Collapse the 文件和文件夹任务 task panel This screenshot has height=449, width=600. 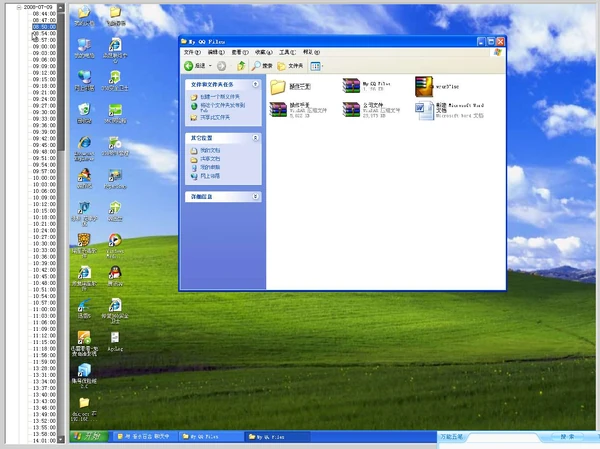[x=255, y=84]
